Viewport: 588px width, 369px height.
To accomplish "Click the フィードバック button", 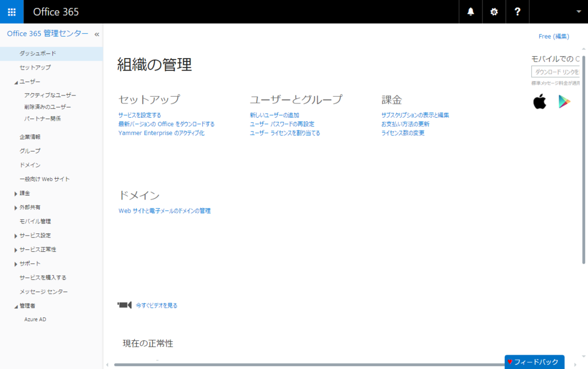I will pos(535,362).
